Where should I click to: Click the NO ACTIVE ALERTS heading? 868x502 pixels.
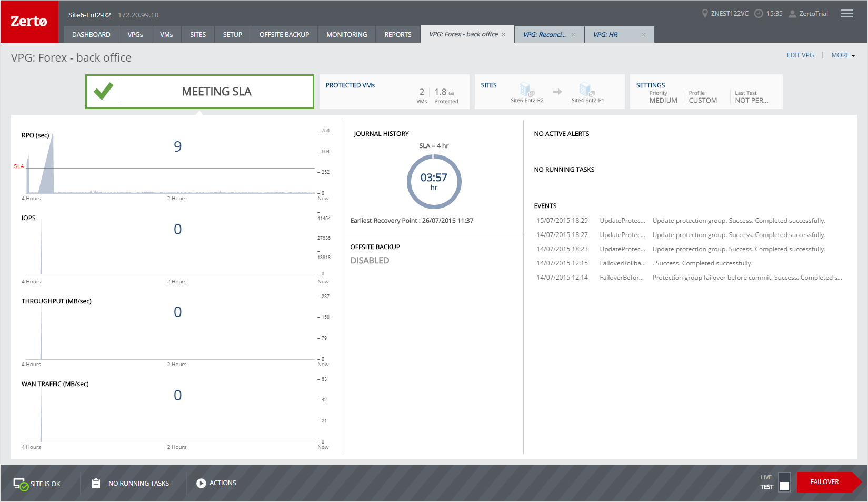[562, 134]
